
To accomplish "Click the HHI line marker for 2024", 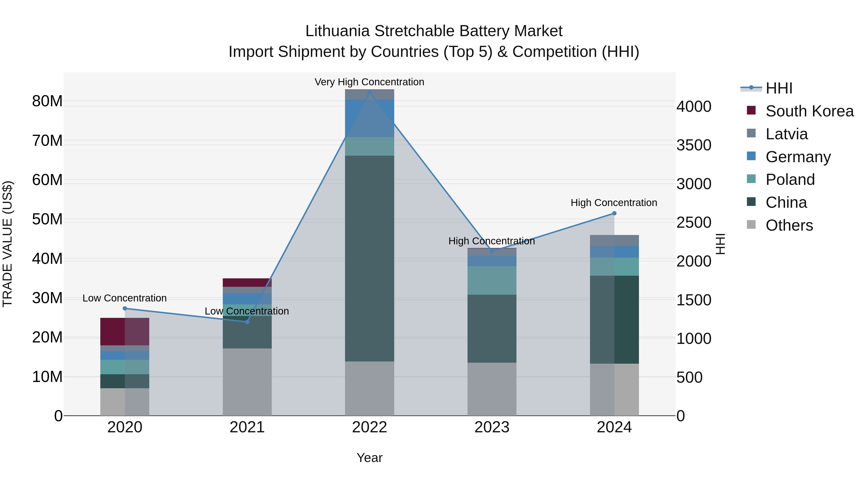I will (614, 213).
